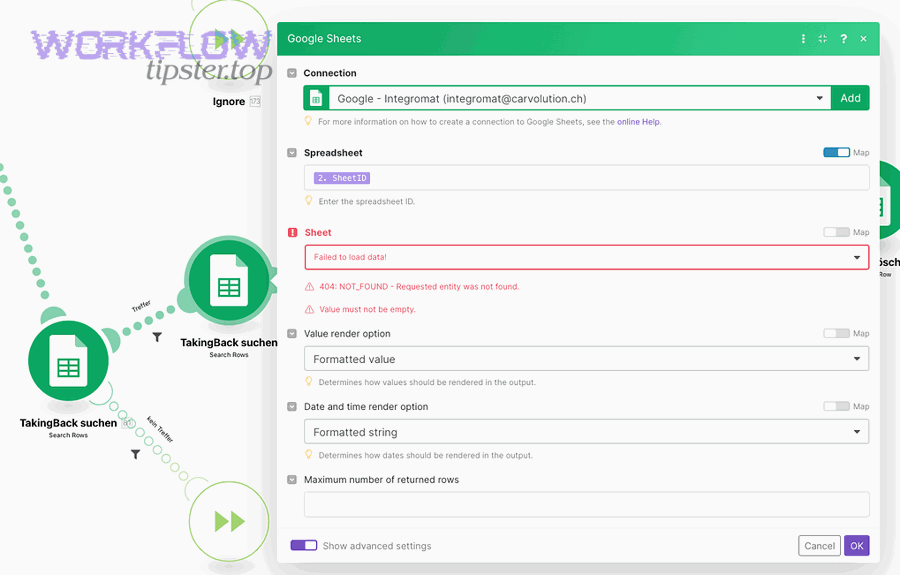Image resolution: width=900 pixels, height=575 pixels.
Task: Close the Google Sheets dialog
Action: (x=863, y=38)
